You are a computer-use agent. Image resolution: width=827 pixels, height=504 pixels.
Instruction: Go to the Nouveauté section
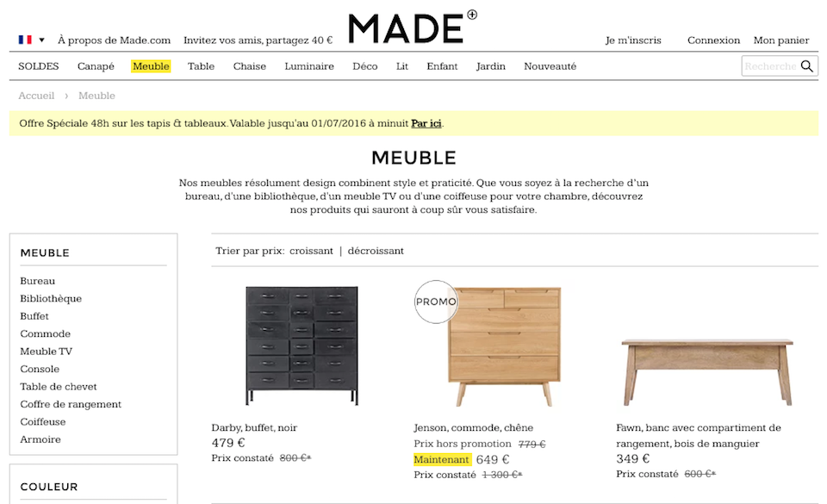tap(550, 66)
